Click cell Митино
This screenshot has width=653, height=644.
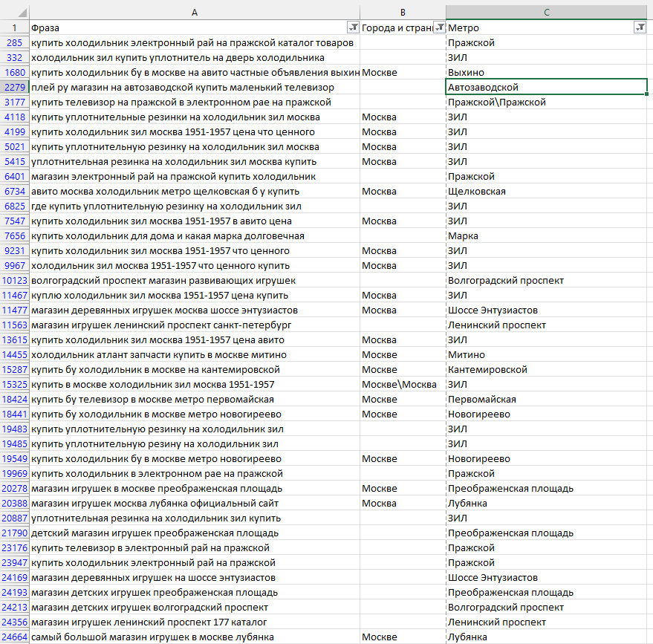pyautogui.click(x=546, y=354)
